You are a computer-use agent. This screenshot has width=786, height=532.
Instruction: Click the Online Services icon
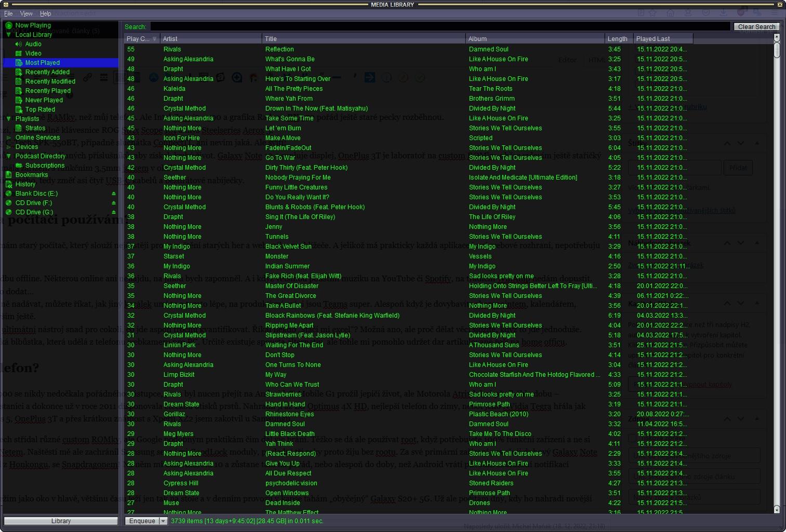pyautogui.click(x=9, y=137)
